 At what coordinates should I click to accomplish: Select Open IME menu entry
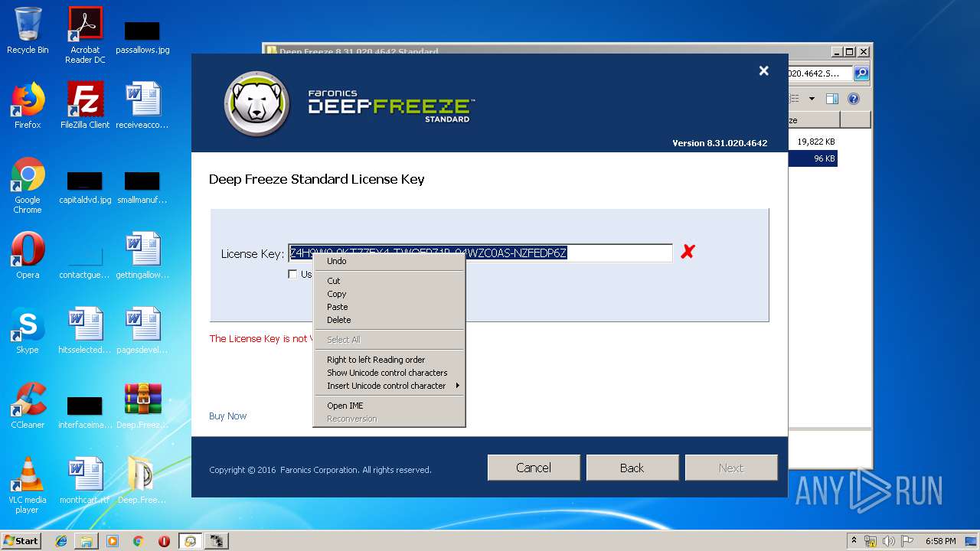point(389,406)
